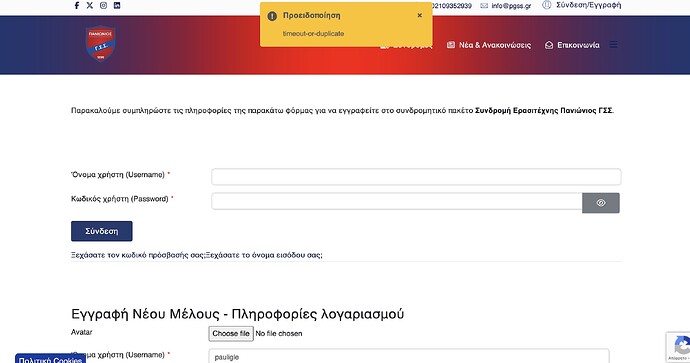Open the Νέα & Ανακοινώσεις menu item
The image size is (690, 363).
pos(489,45)
